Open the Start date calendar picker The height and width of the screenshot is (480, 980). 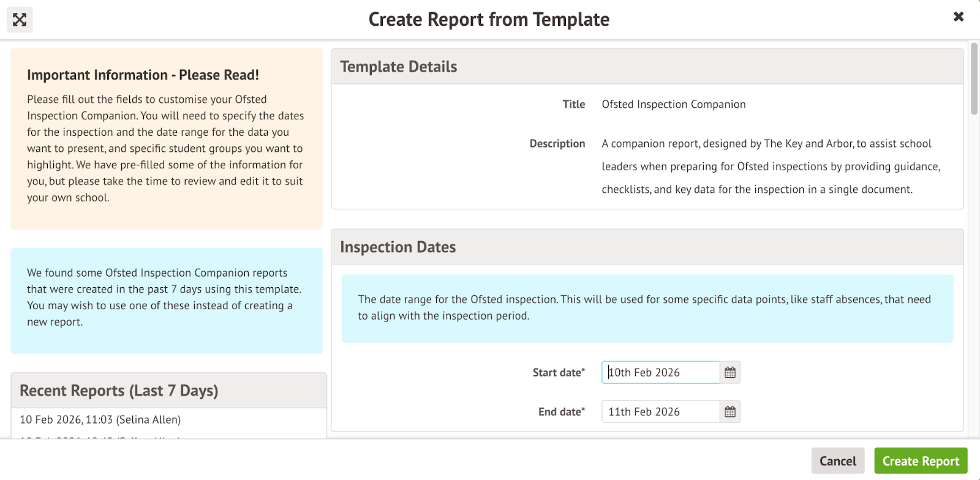point(730,372)
